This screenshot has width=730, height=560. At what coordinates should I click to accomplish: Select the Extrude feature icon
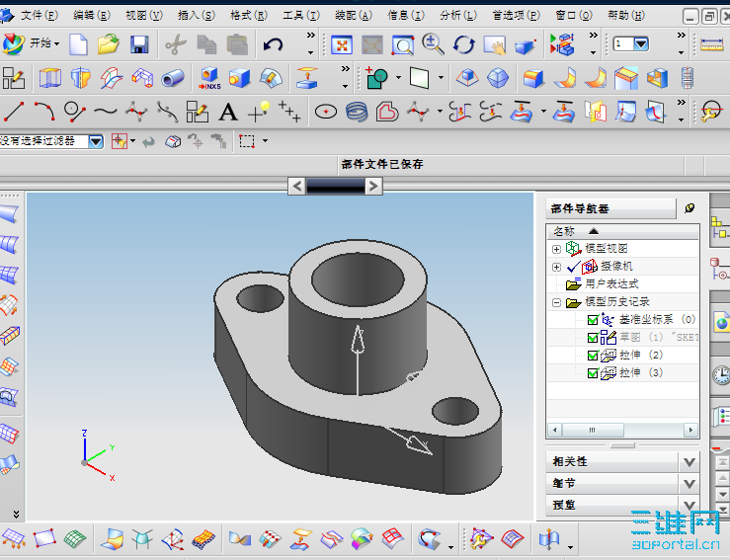tap(49, 78)
